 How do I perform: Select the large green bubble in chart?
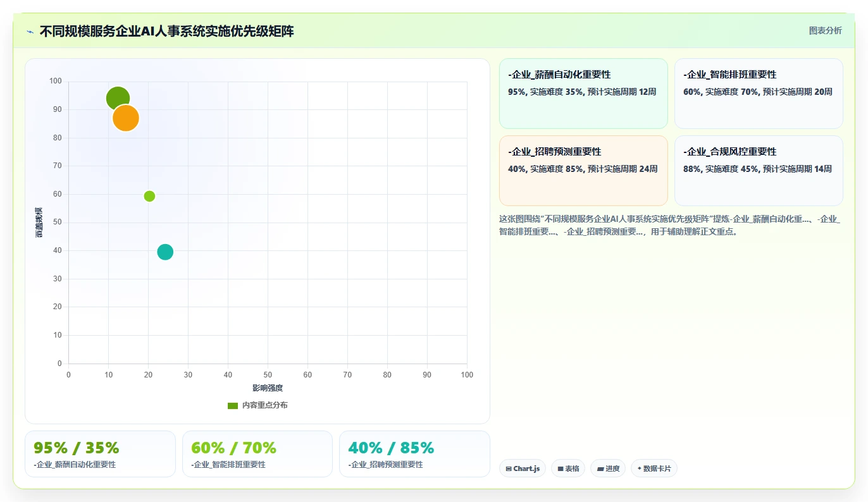(x=118, y=98)
